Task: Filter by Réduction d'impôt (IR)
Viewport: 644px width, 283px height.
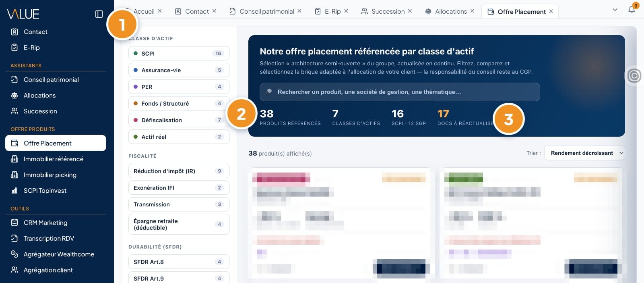Action: (179, 171)
